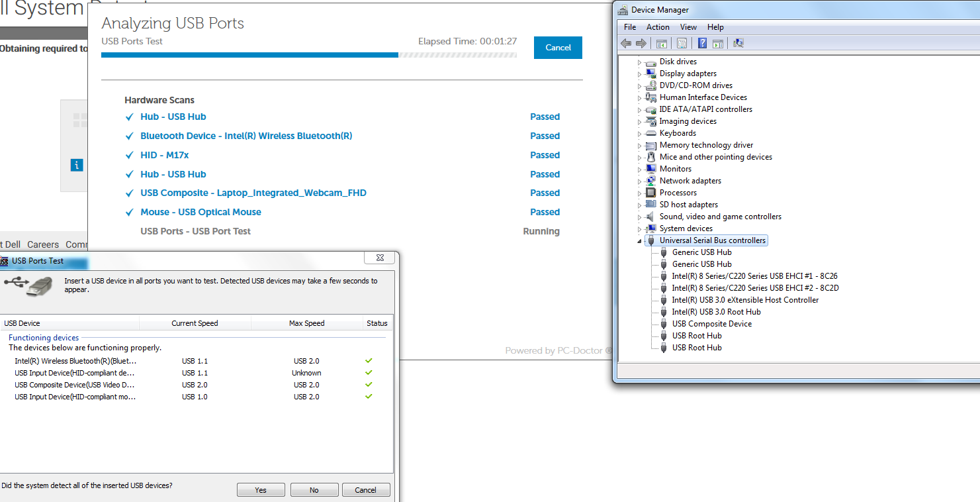Click the Back arrow in Device Manager toolbar

[x=626, y=43]
